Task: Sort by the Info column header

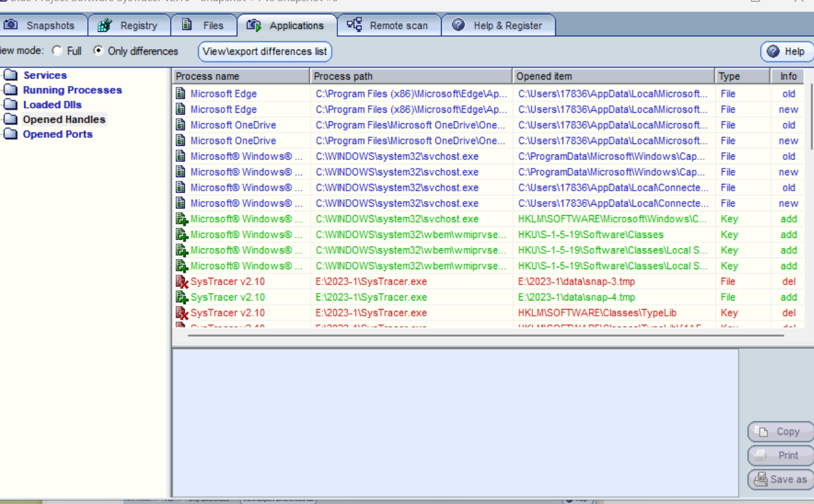Action: click(788, 76)
